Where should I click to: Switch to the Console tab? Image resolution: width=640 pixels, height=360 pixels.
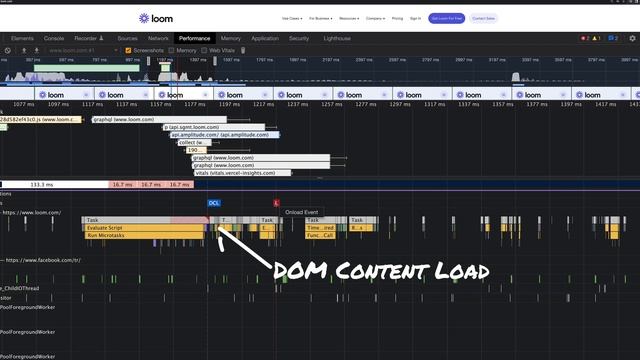[x=54, y=38]
